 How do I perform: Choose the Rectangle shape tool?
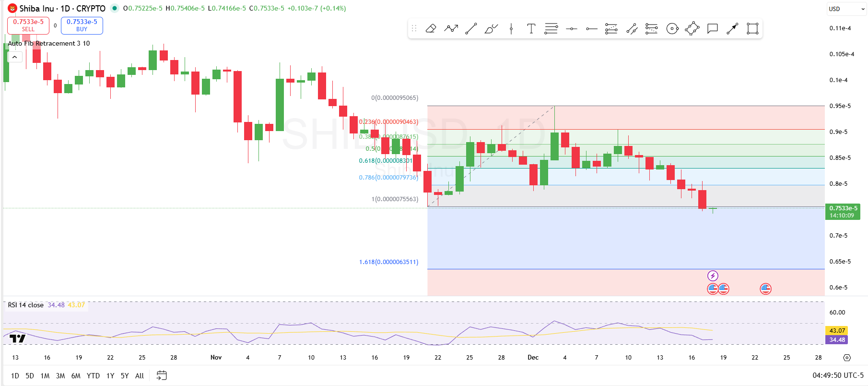point(752,29)
